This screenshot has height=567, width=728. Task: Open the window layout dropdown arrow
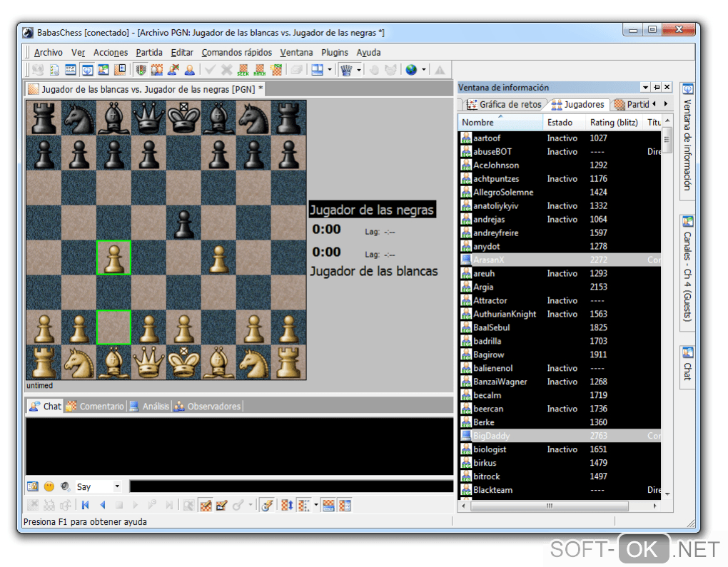point(330,70)
